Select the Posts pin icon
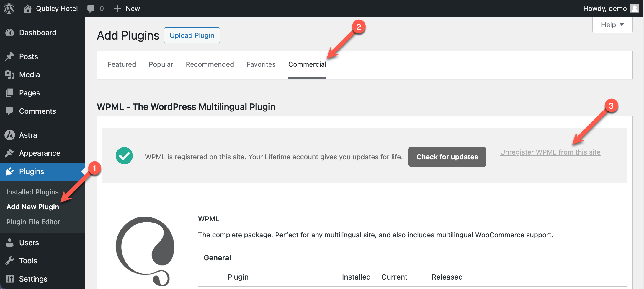Viewport: 644px width, 289px height. click(x=10, y=56)
